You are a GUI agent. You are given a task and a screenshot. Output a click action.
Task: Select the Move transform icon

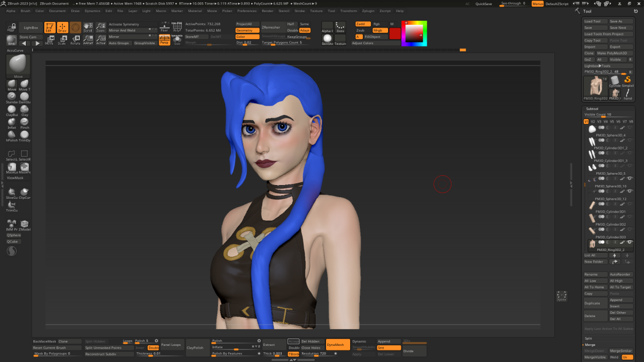pyautogui.click(x=49, y=40)
